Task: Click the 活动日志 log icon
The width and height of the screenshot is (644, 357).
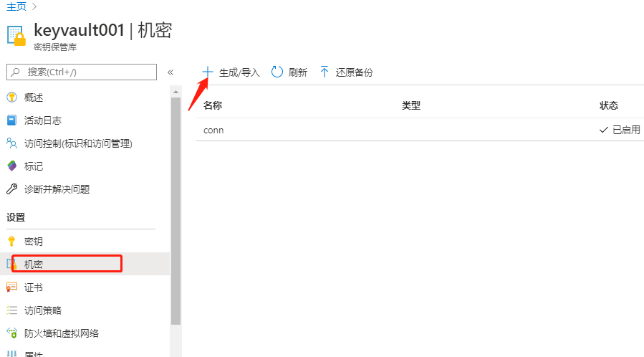Action: [x=12, y=120]
